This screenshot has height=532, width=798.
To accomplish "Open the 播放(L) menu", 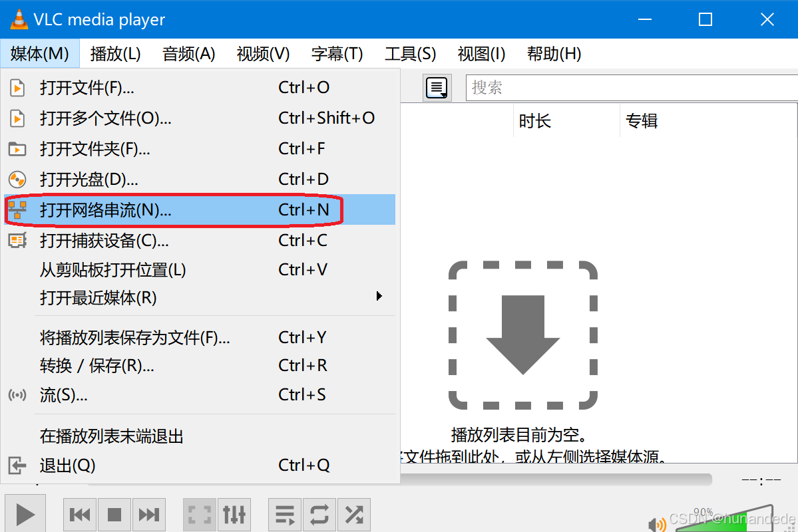I will pos(116,53).
